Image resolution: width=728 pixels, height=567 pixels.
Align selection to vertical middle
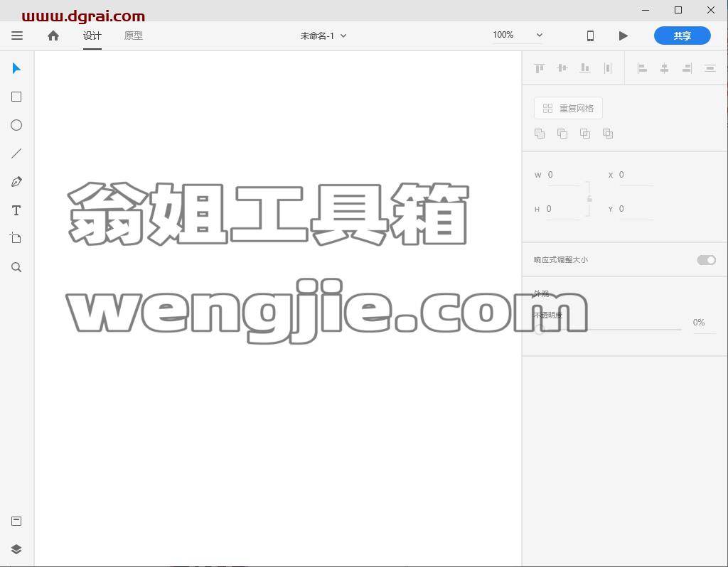click(x=562, y=68)
